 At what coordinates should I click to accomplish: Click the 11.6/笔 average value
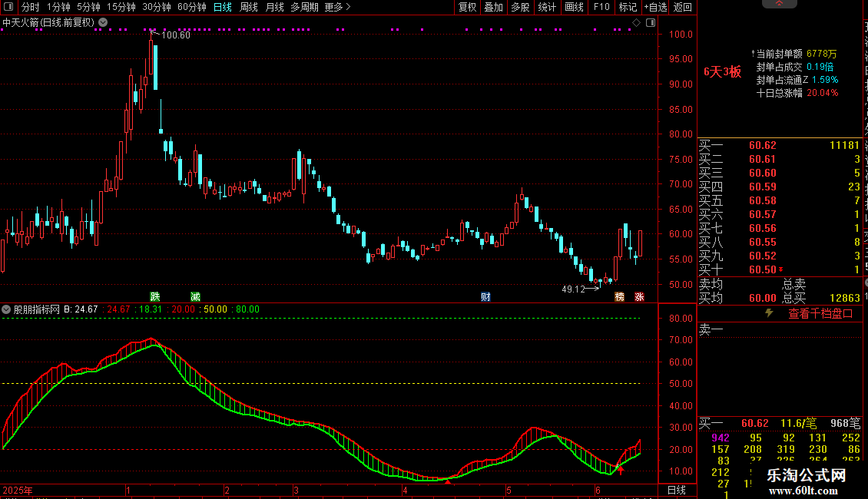pos(798,423)
